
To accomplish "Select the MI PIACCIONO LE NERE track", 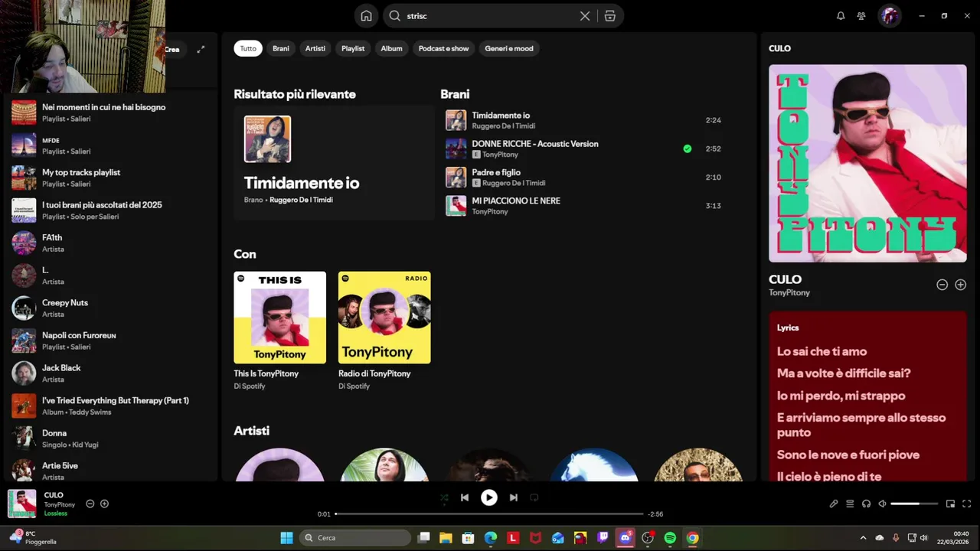I will 516,201.
